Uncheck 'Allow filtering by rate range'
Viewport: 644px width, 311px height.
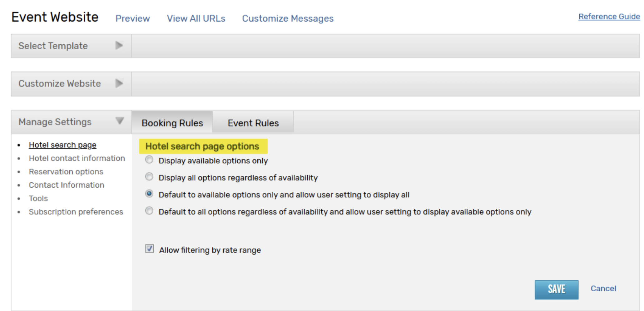tap(150, 249)
